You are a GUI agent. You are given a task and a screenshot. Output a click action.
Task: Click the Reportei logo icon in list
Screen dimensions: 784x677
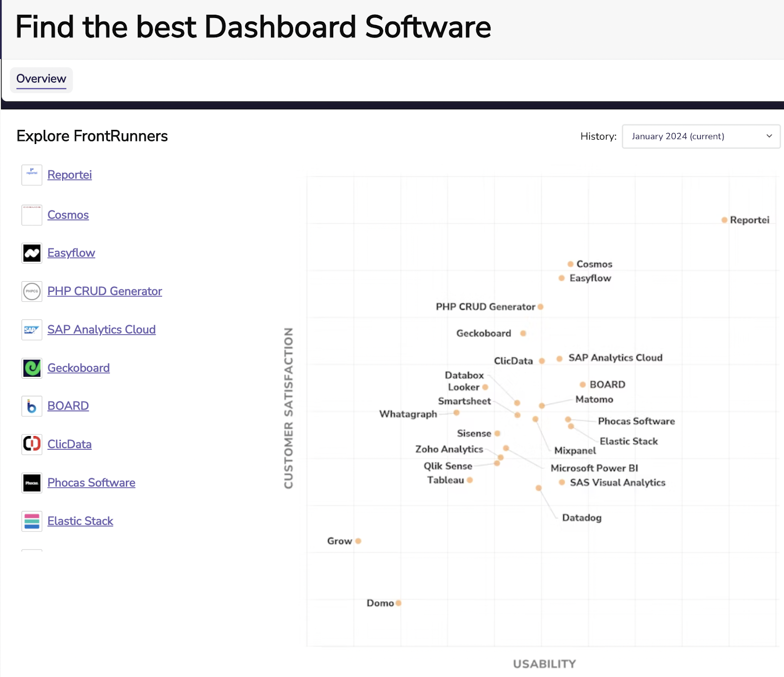tap(32, 175)
